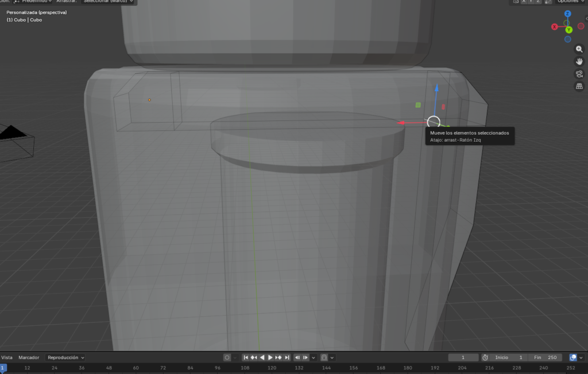Viewport: 588px width, 374px height.
Task: Click the negative X axis dark-red circle
Action: [x=581, y=26]
